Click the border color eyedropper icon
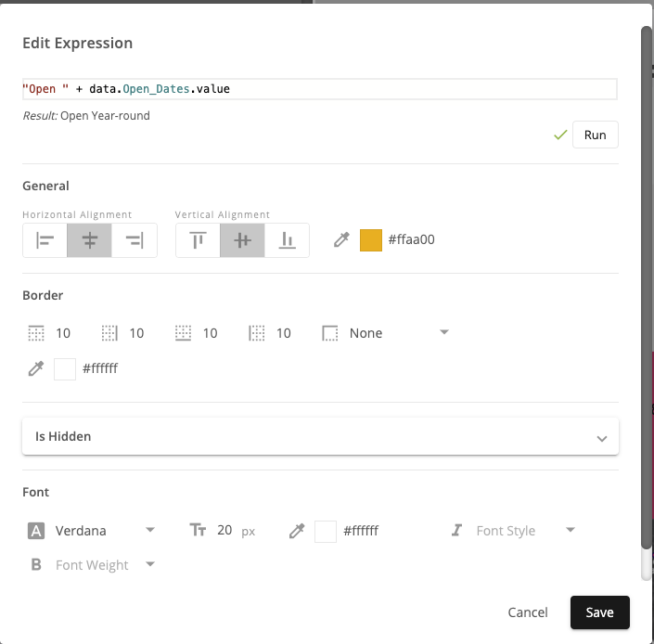 click(36, 368)
